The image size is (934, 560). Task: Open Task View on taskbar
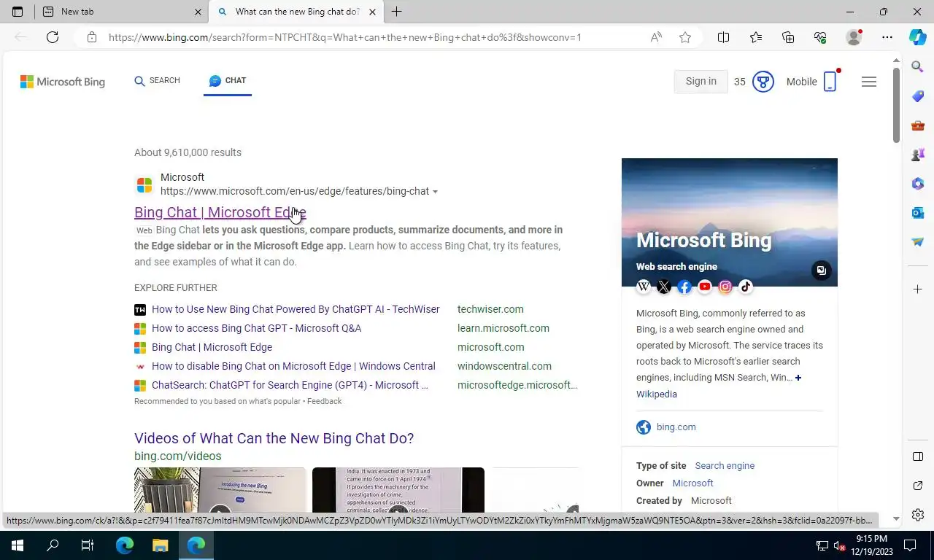coord(88,545)
